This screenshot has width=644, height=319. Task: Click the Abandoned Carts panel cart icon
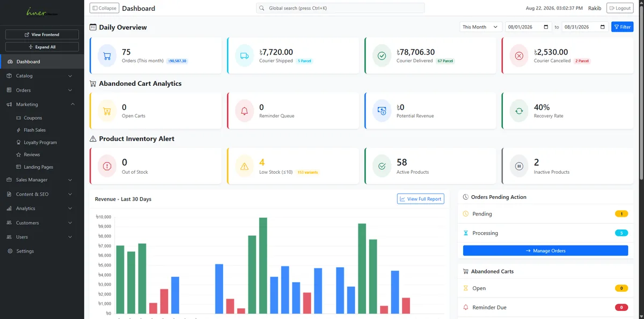click(466, 271)
